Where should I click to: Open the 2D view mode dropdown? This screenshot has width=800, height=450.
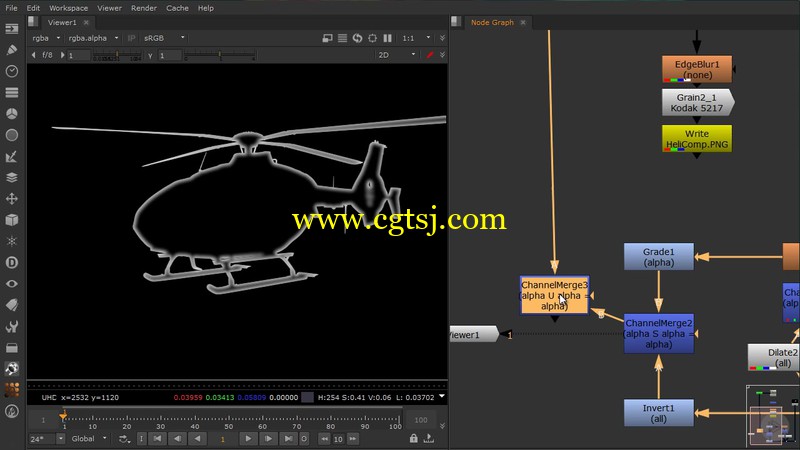[396, 55]
